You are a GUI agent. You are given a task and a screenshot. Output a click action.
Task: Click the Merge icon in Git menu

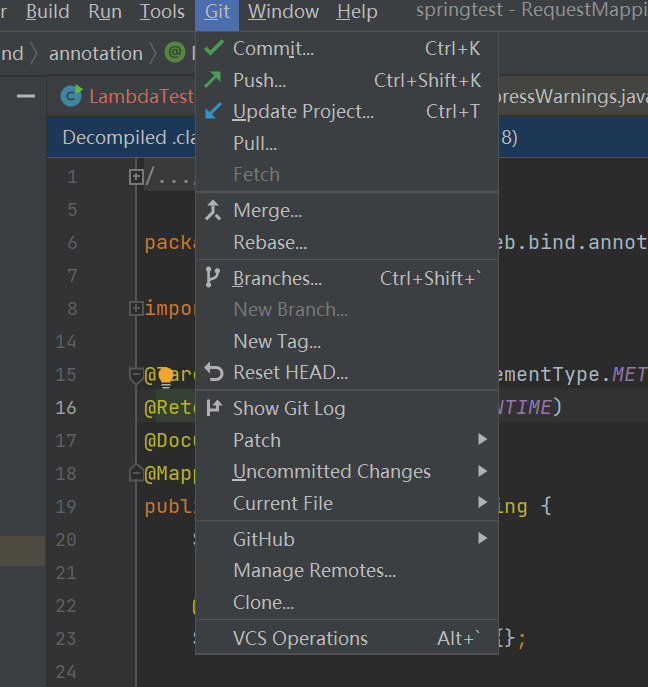[213, 210]
